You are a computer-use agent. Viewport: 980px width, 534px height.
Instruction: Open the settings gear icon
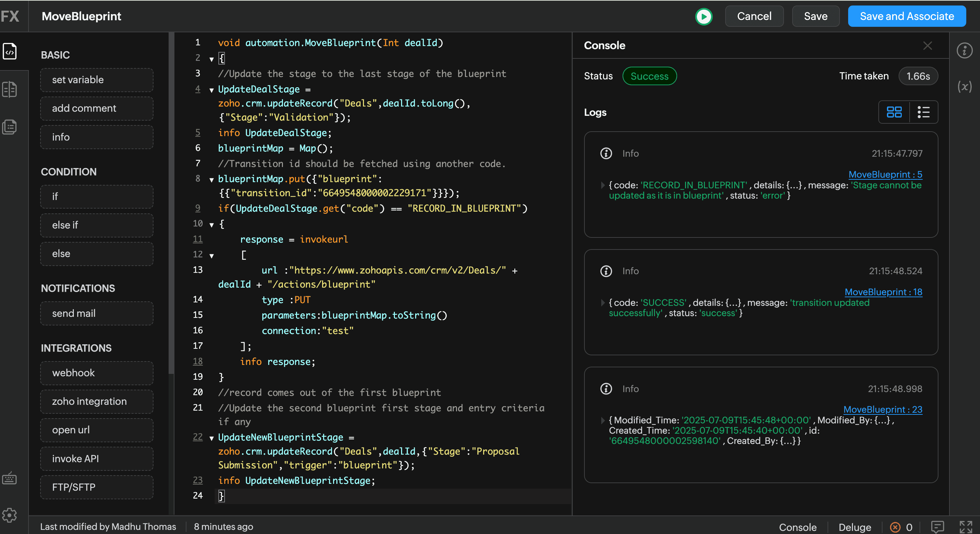(x=10, y=515)
